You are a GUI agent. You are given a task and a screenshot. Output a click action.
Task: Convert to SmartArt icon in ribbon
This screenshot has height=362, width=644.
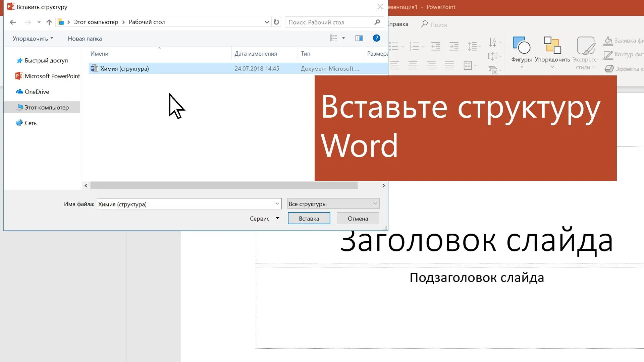[x=495, y=70]
